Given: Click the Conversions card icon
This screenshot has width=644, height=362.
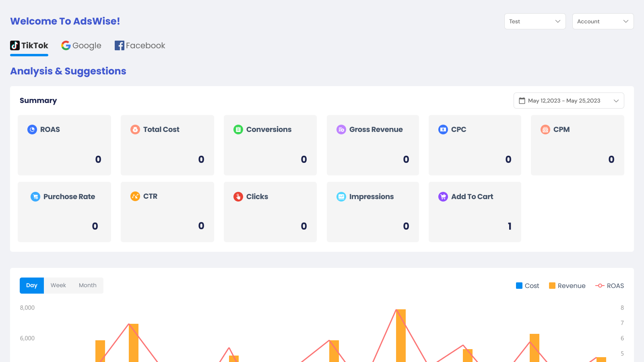Looking at the screenshot, I should (238, 130).
